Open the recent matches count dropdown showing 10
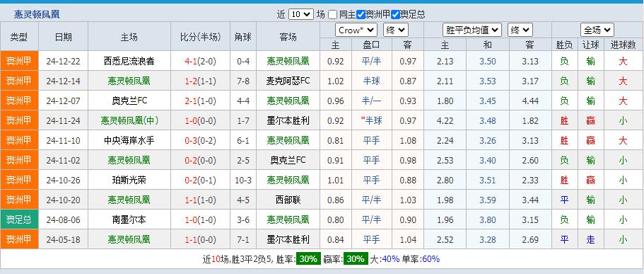 (x=301, y=14)
